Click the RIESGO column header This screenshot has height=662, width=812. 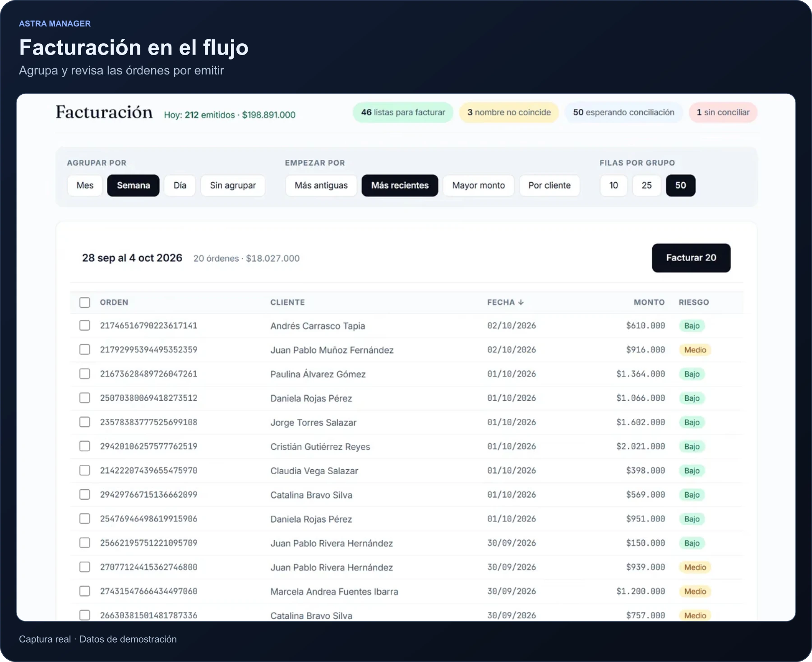pyautogui.click(x=694, y=302)
